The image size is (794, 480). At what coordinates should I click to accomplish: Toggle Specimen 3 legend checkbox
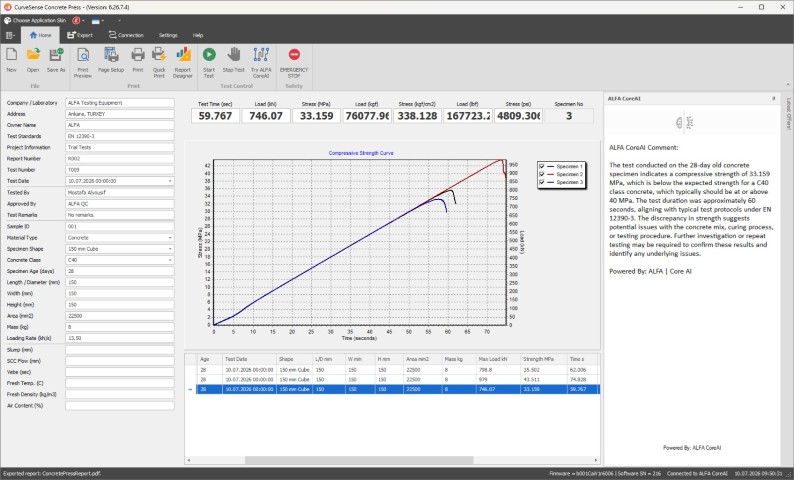tap(542, 182)
